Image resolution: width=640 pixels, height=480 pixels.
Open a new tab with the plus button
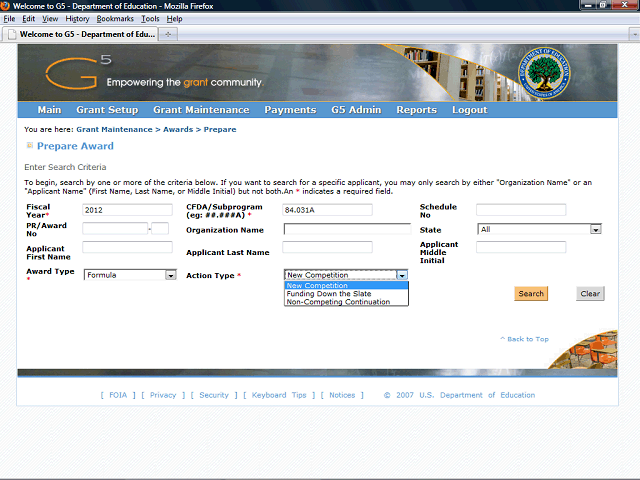pos(168,34)
